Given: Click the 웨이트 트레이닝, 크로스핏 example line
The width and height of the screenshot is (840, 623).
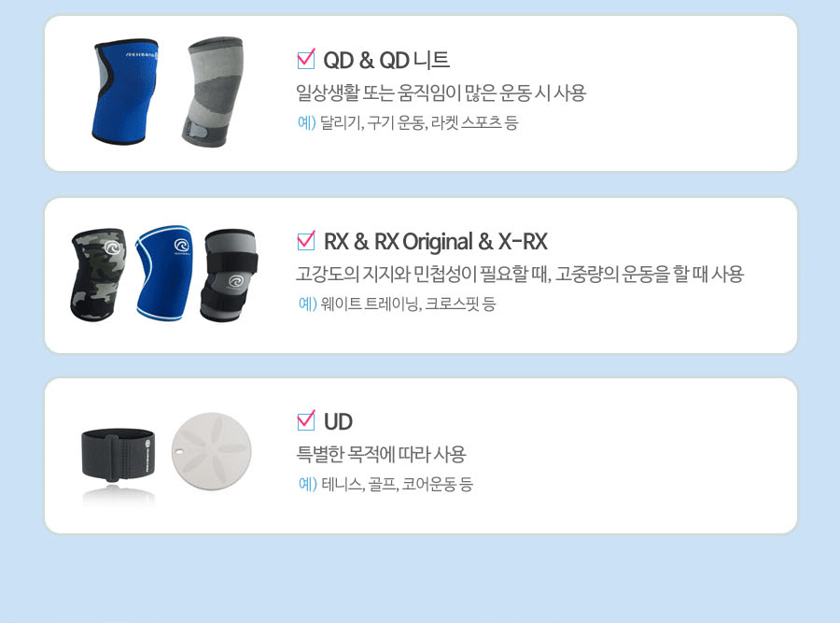Looking at the screenshot, I should coord(397,304).
